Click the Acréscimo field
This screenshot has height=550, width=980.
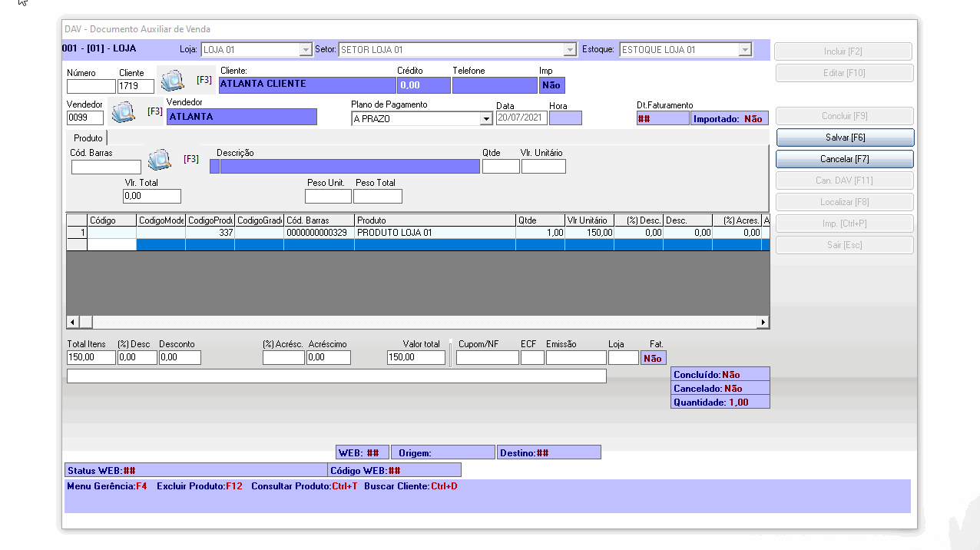tap(329, 358)
